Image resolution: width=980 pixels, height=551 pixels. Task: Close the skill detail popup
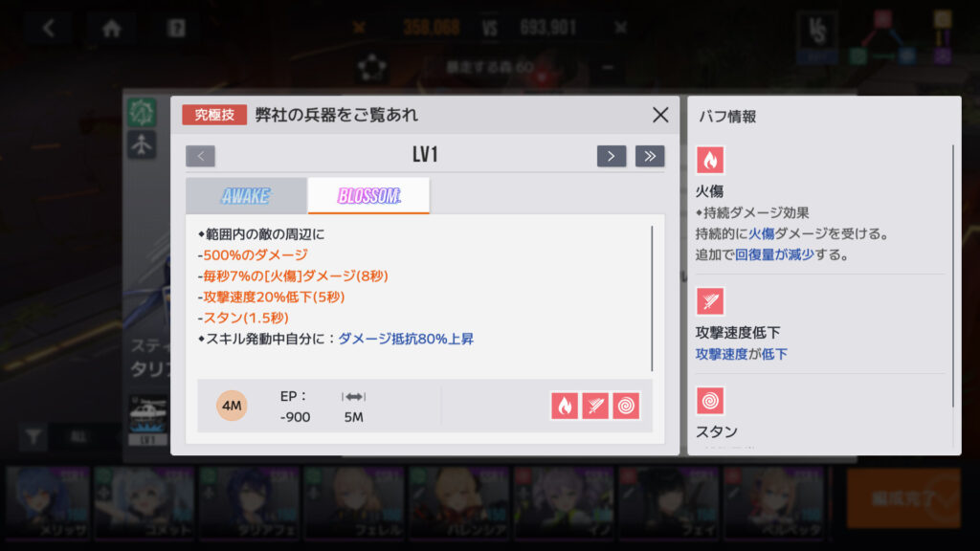[660, 115]
